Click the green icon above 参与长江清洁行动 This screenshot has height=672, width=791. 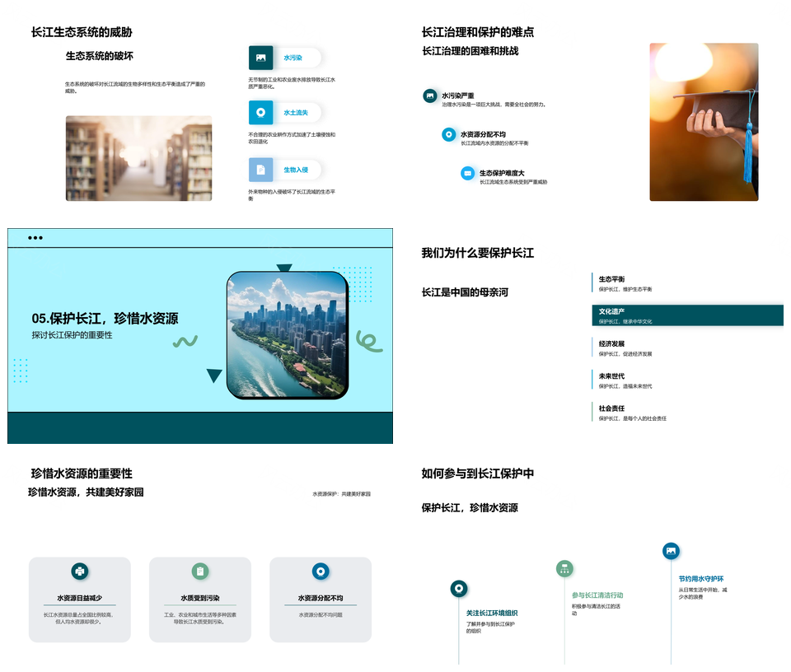click(x=564, y=568)
